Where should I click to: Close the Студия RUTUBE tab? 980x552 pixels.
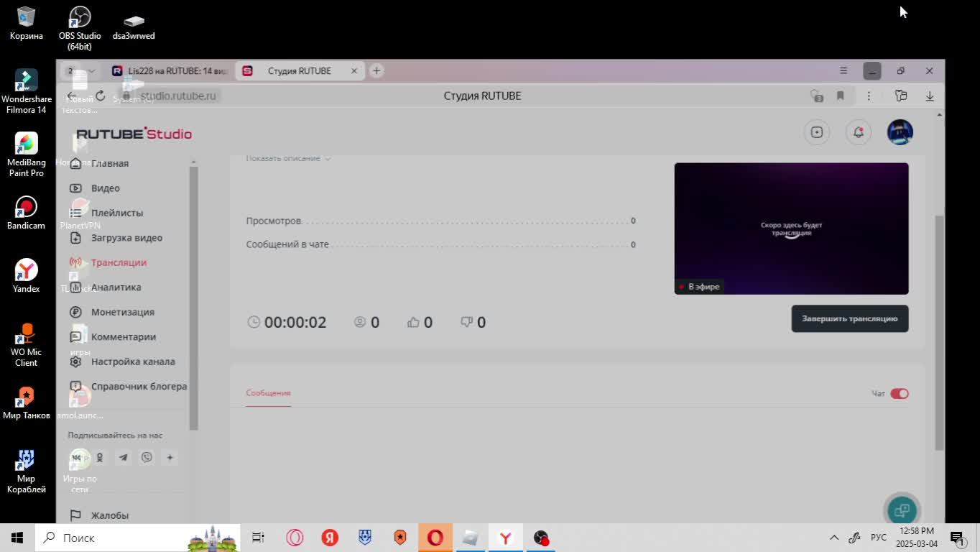(353, 70)
